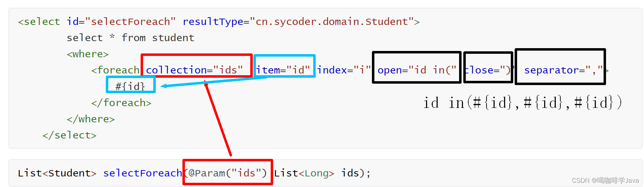Click the selectForeach method name in Java line
The height and width of the screenshot is (187, 644).
(142, 173)
